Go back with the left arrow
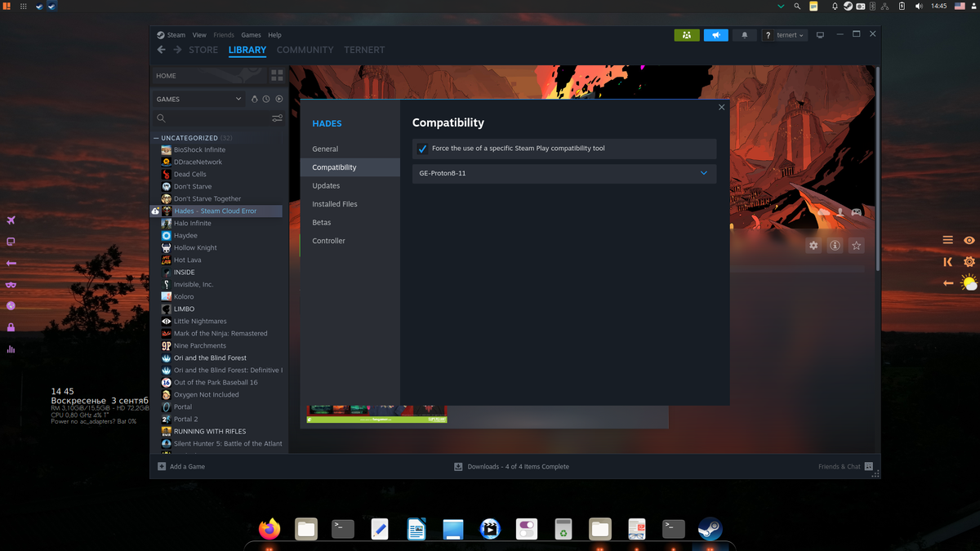Image resolution: width=980 pixels, height=551 pixels. 161,50
